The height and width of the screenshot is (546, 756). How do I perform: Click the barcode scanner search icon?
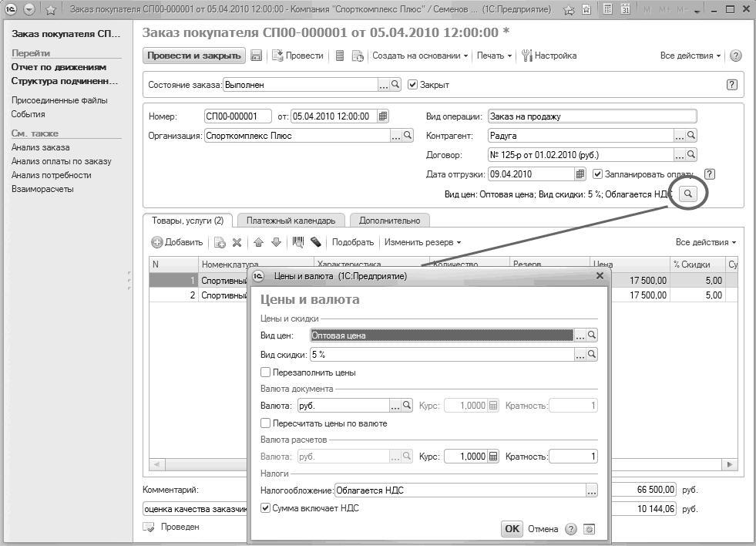tap(298, 242)
